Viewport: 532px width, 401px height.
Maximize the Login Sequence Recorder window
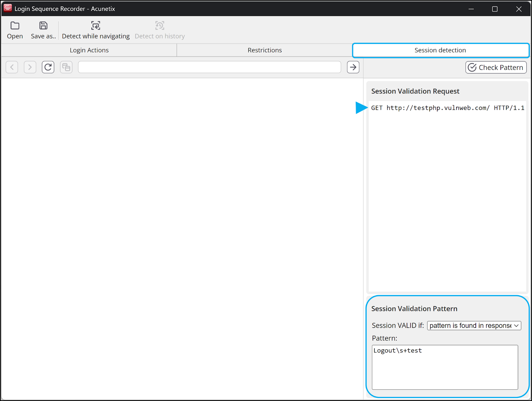click(x=495, y=9)
